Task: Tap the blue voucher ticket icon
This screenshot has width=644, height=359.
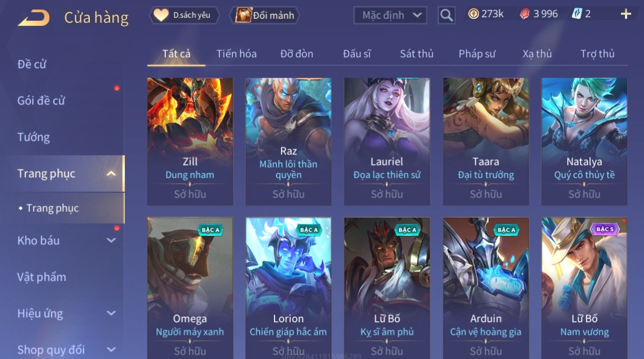Action: (x=577, y=14)
